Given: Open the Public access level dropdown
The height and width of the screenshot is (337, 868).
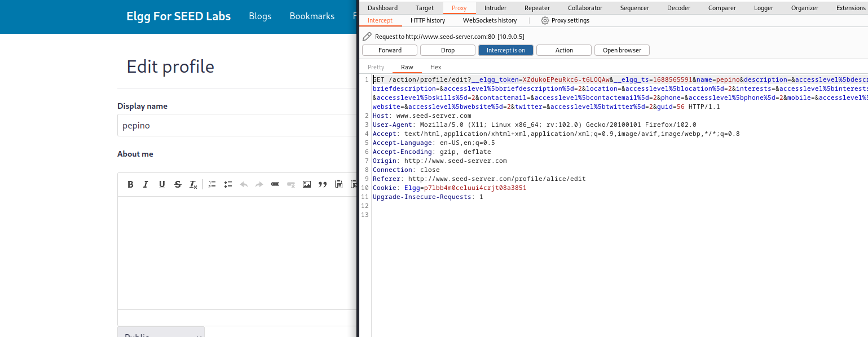Looking at the screenshot, I should 161,332.
